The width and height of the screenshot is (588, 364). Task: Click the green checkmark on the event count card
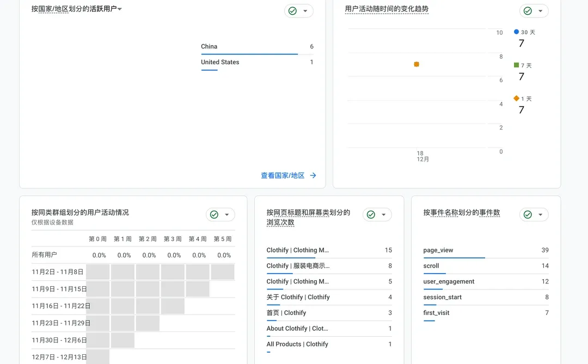coord(528,214)
